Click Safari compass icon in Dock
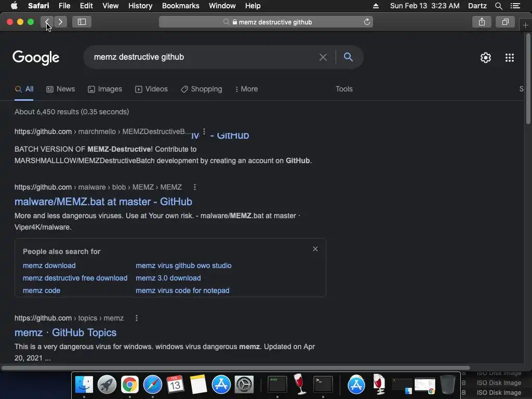The height and width of the screenshot is (399, 532). (x=152, y=385)
